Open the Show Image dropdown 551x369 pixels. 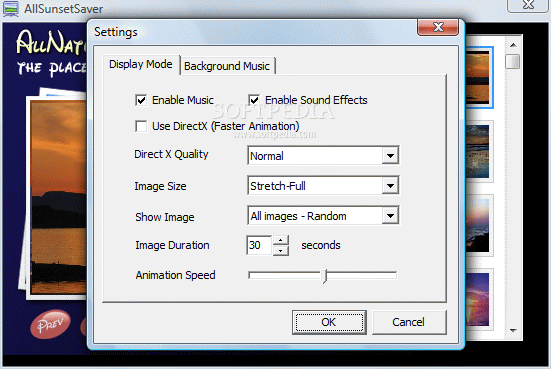[x=390, y=215]
